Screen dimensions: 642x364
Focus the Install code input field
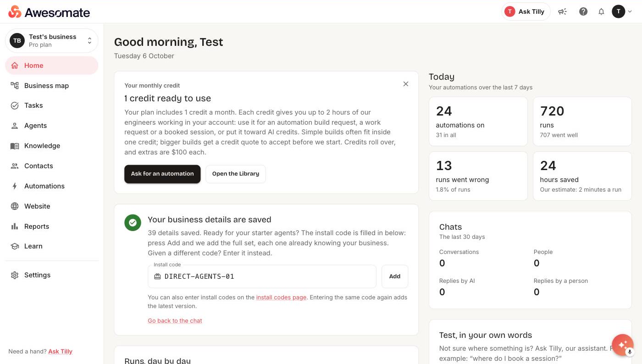pos(262,276)
